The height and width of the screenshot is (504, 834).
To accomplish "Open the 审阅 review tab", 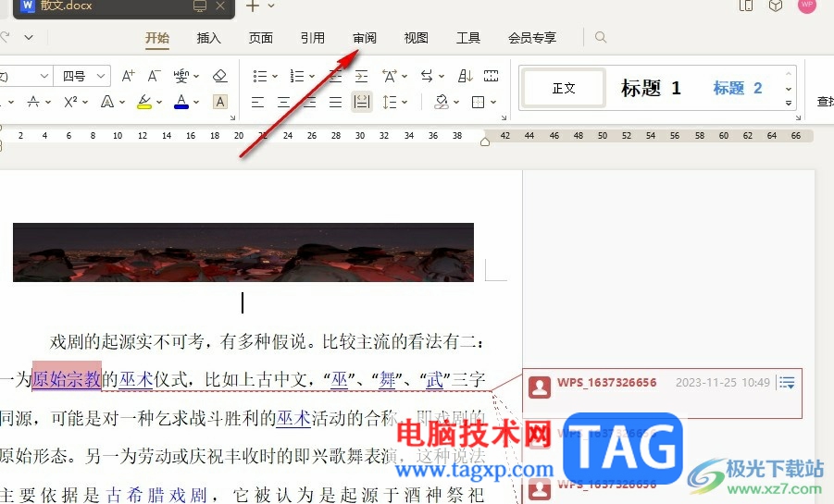I will [x=365, y=38].
